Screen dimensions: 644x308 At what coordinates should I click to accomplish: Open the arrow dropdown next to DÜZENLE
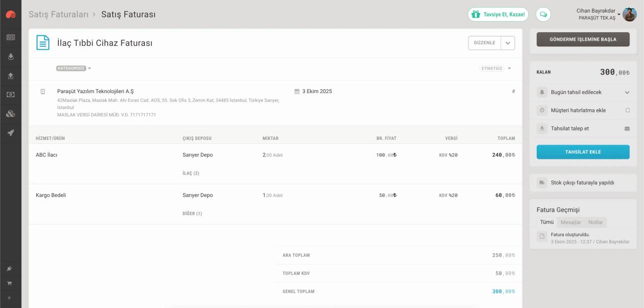point(508,43)
